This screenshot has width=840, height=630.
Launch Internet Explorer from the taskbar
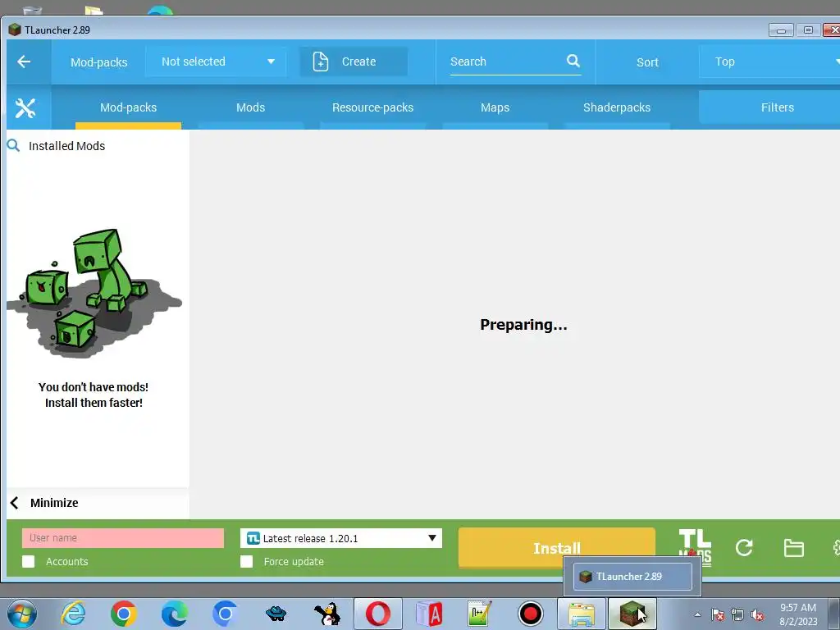click(73, 614)
